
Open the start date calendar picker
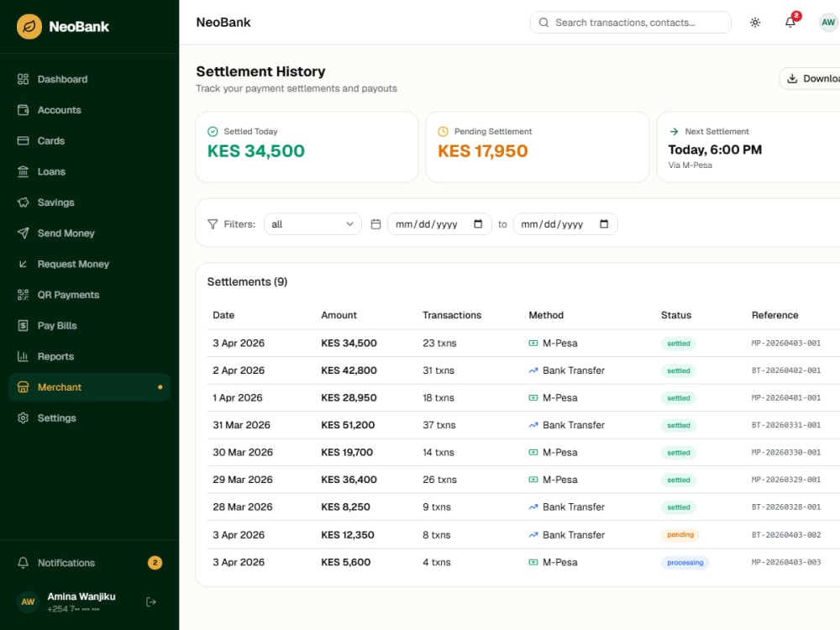click(x=479, y=224)
